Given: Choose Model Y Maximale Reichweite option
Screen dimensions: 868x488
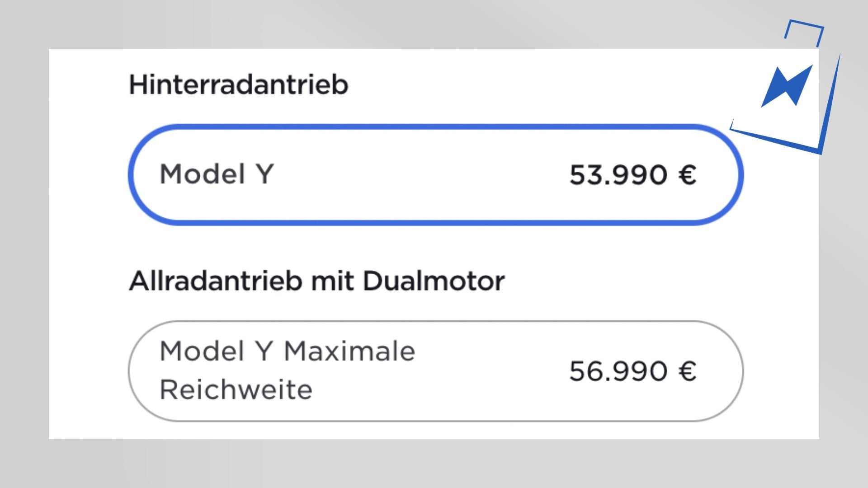Looking at the screenshot, I should (436, 371).
